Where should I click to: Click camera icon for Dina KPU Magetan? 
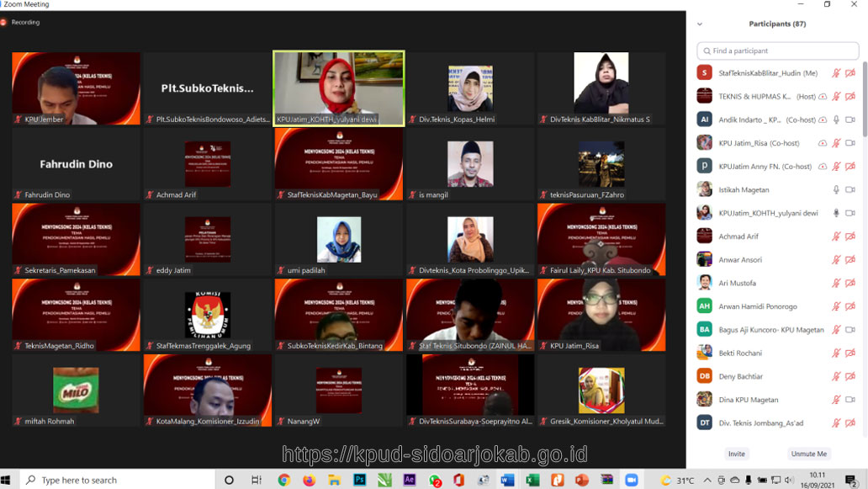click(x=850, y=400)
